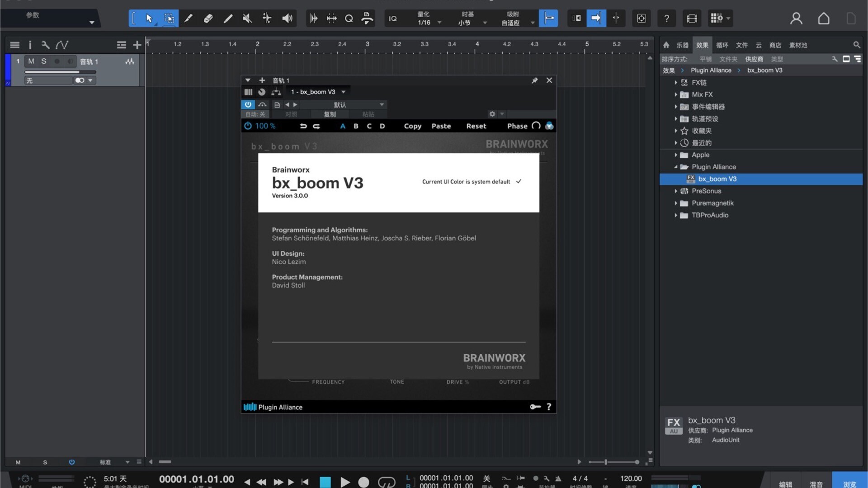Toggle the loop button in transport
The height and width of the screenshot is (488, 868).
pos(386,482)
